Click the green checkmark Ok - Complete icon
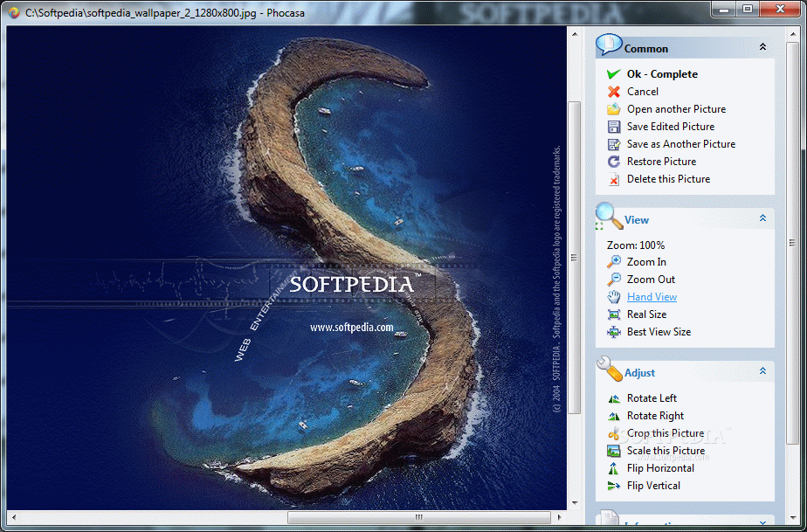This screenshot has height=532, width=807. point(613,74)
